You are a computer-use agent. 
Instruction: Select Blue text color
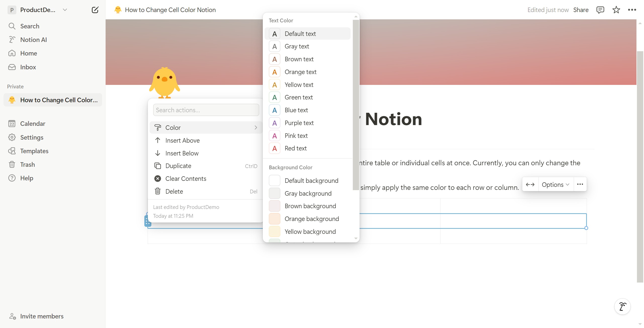pyautogui.click(x=307, y=110)
